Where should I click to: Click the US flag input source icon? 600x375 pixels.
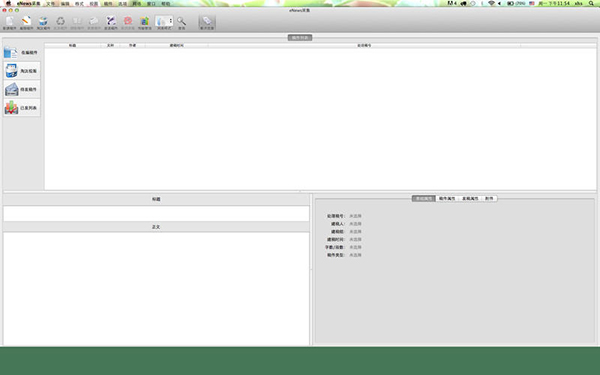point(532,3)
